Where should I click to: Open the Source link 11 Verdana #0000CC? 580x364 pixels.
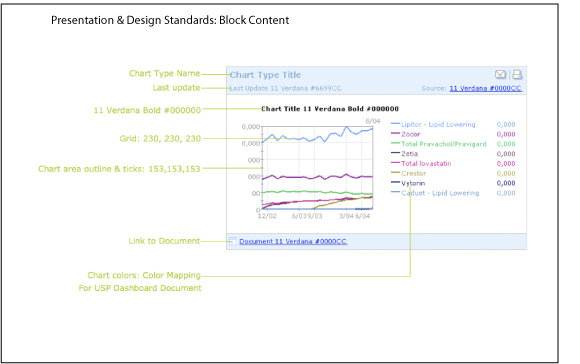tap(485, 88)
